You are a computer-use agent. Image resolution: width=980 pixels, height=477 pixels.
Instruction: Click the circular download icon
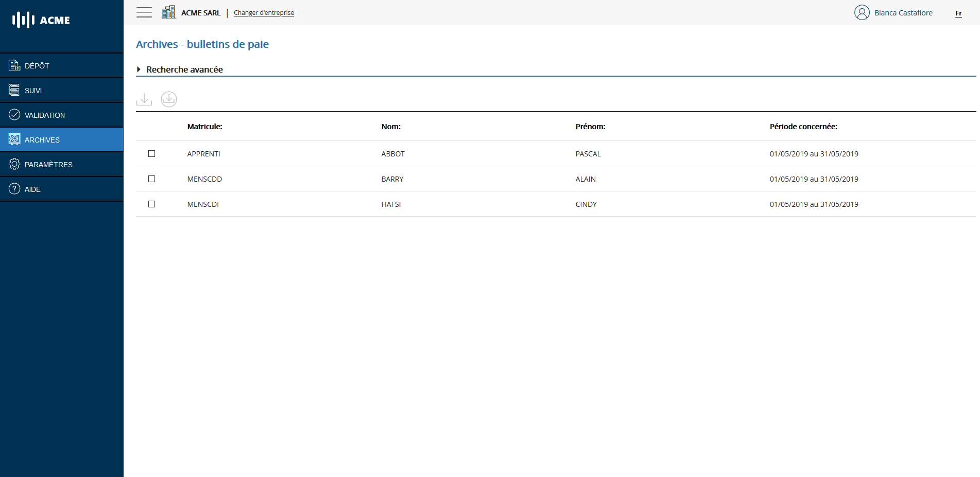(x=169, y=99)
